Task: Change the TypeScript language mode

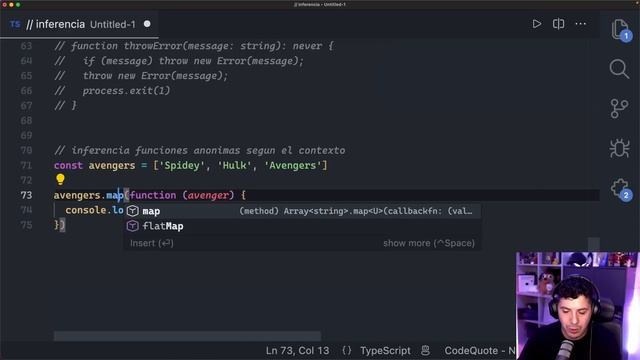Action: coord(385,351)
